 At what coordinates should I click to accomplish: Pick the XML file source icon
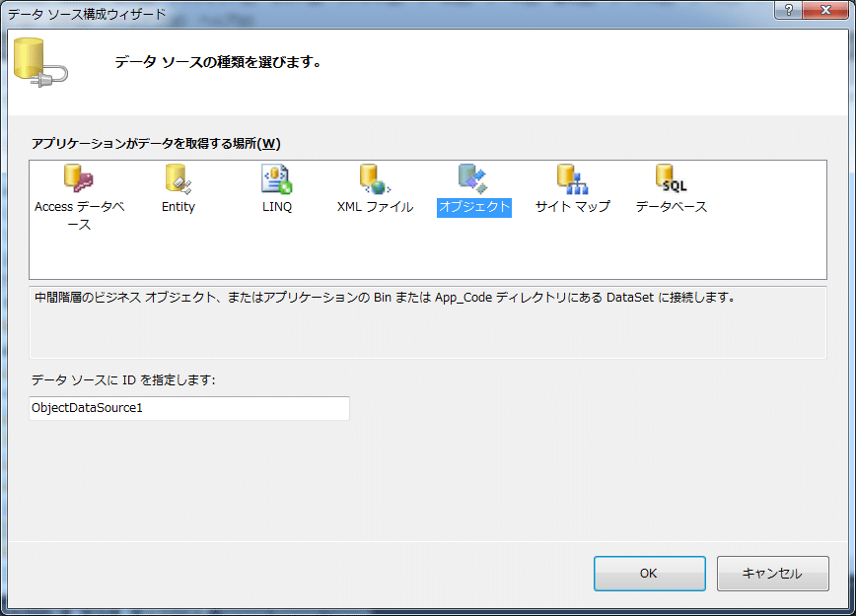tap(375, 177)
